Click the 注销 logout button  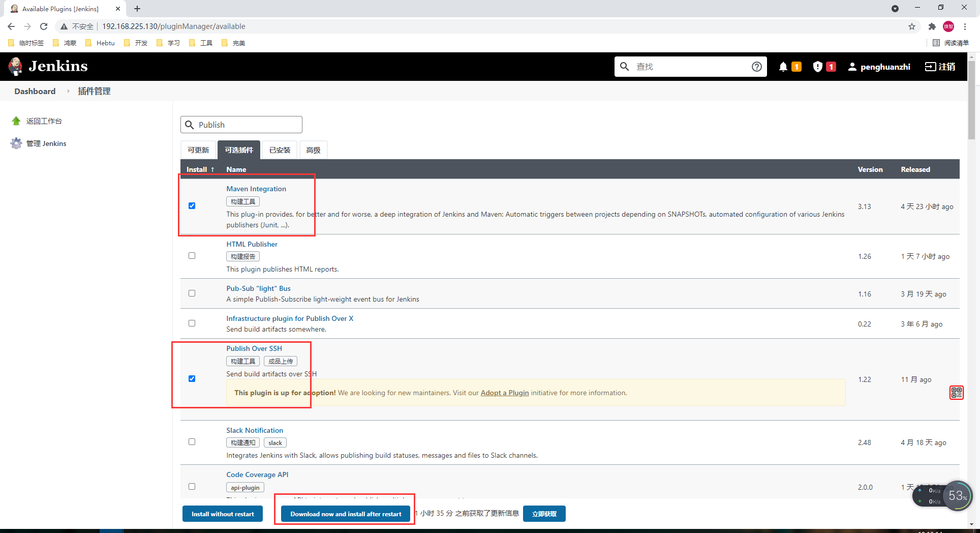(x=940, y=67)
